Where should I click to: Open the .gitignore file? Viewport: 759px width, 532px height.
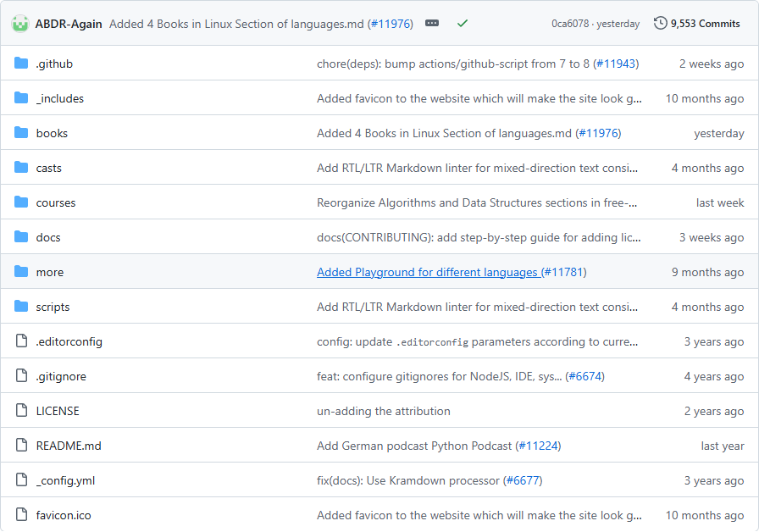pos(61,376)
